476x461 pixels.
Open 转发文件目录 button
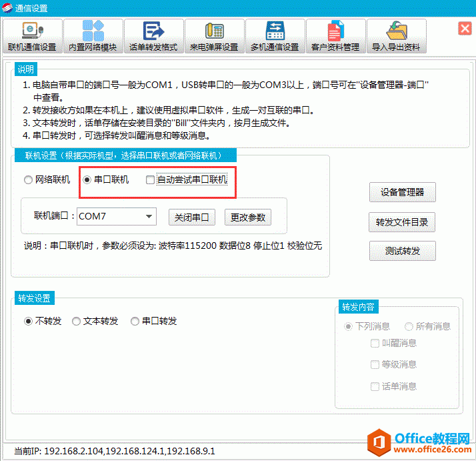click(402, 222)
